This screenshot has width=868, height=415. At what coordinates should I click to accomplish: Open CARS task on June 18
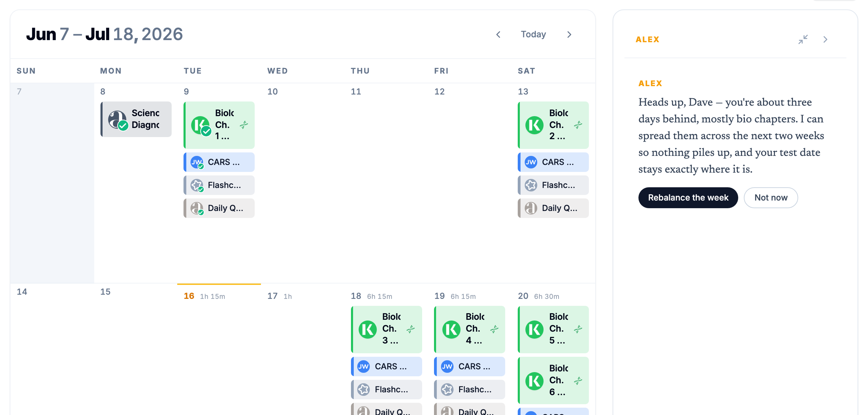(387, 367)
